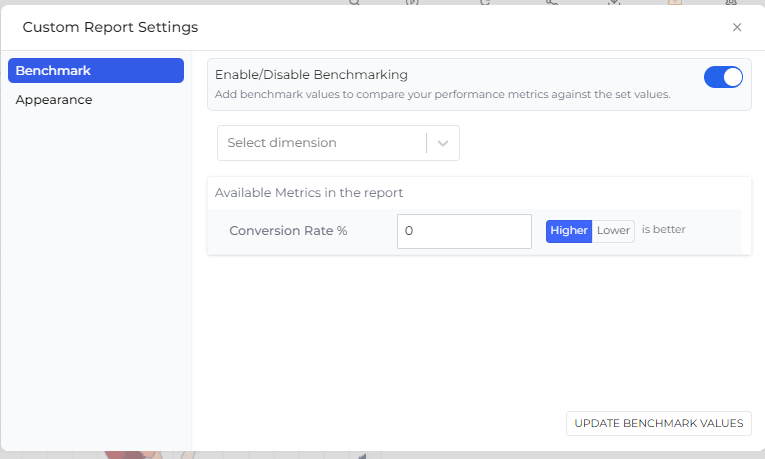
Task: Click the partially hidden search magnifier icon
Action: pos(355,2)
